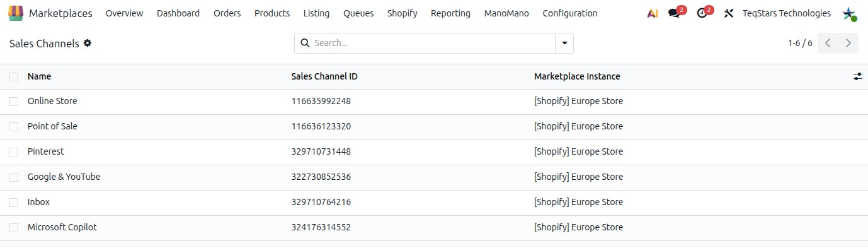This screenshot has height=248, width=868.
Task: Click the Marketplaces app title
Action: [60, 13]
